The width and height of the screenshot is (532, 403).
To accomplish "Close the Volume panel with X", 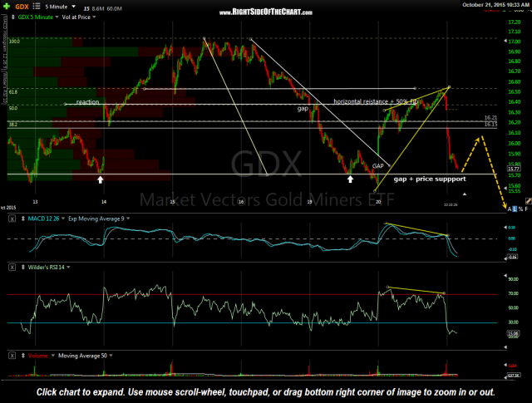I will (12, 356).
